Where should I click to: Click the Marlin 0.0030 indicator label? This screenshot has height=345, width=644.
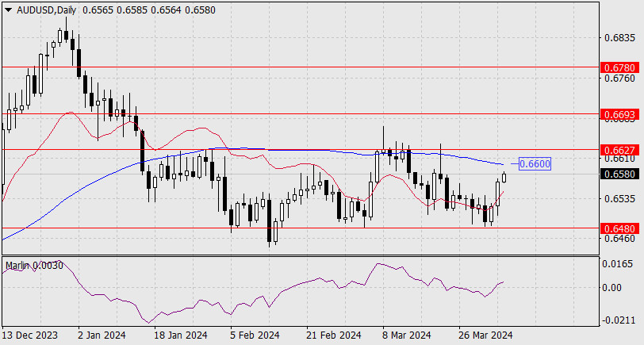click(35, 266)
